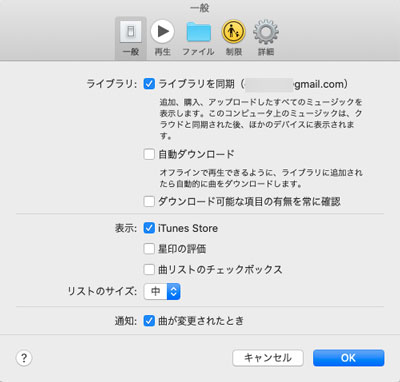Uncheck ライブラリを同期 checkbox
Screen dimensions: 400x382
[x=149, y=84]
